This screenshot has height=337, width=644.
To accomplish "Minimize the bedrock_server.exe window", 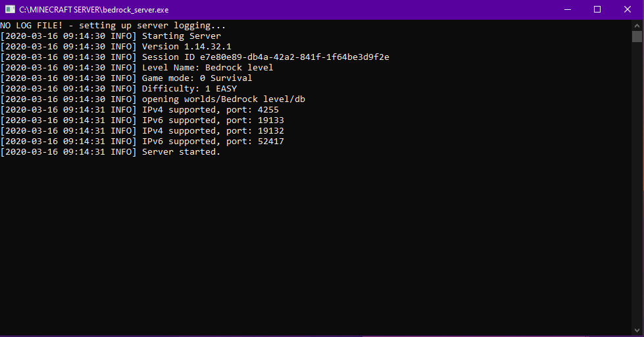I will [567, 9].
